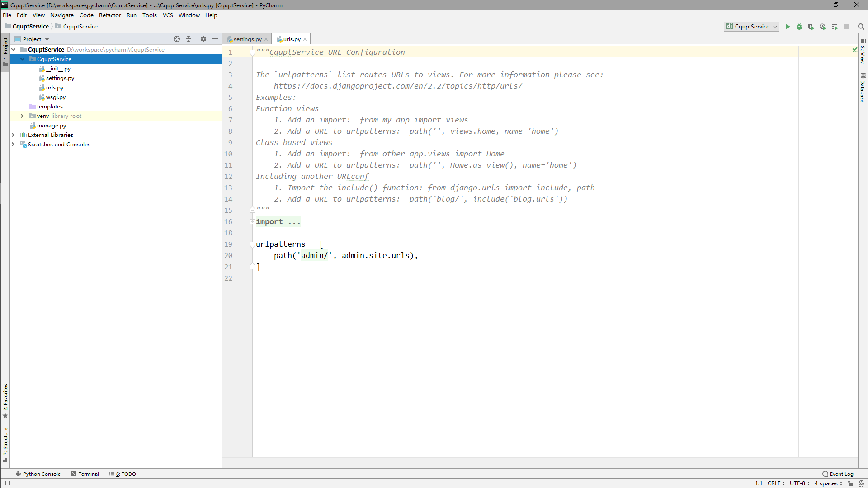Viewport: 868px width, 488px height.
Task: Open the Event Log
Action: tap(838, 474)
